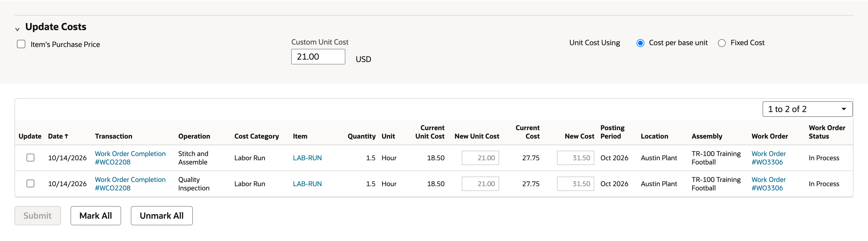Open Work Order #WO3306 in Quality Inspection row
The image size is (868, 241).
click(x=768, y=183)
